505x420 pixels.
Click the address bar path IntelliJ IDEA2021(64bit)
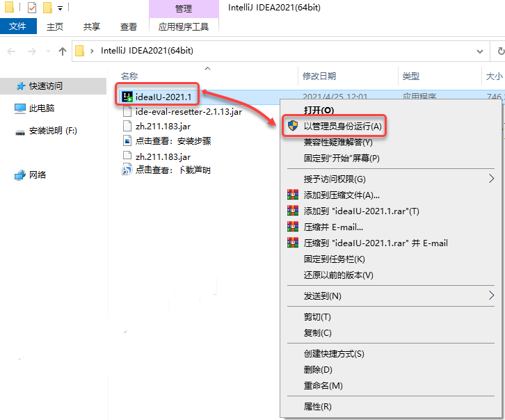coord(147,51)
